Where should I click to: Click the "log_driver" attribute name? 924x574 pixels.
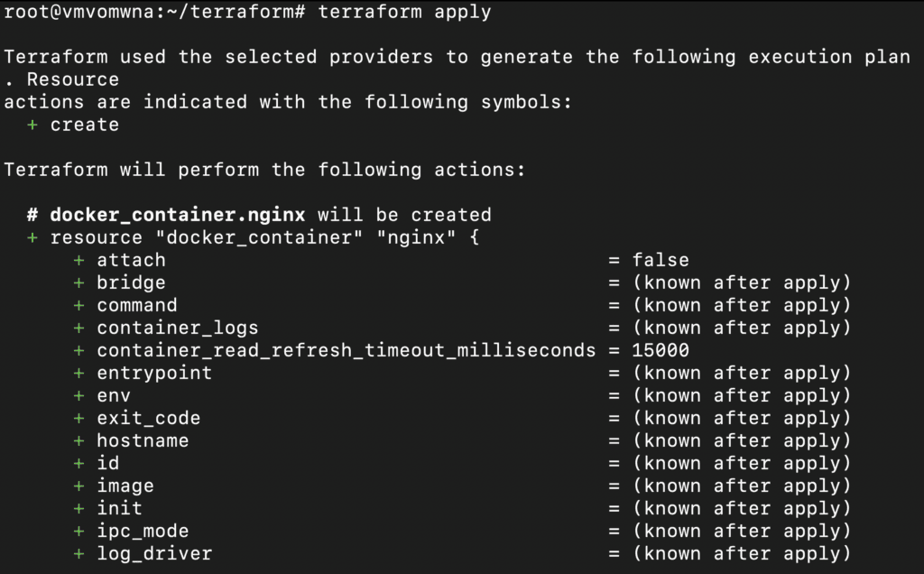tap(154, 553)
